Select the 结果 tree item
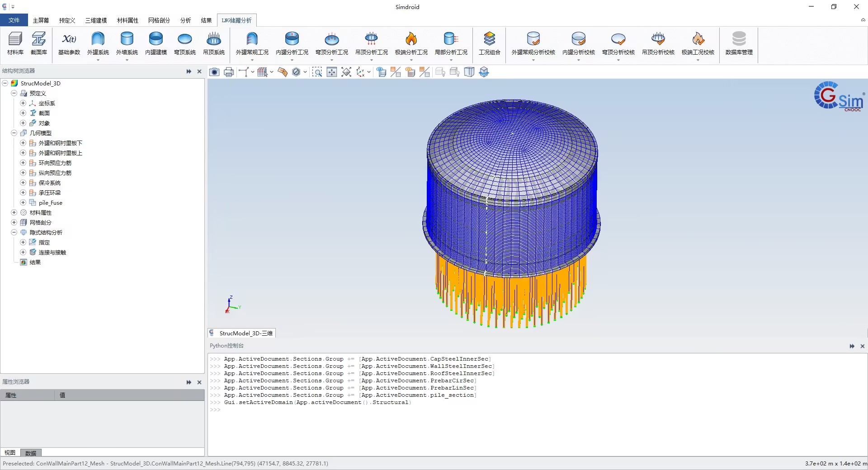Viewport: 868px width, 470px height. (35, 263)
